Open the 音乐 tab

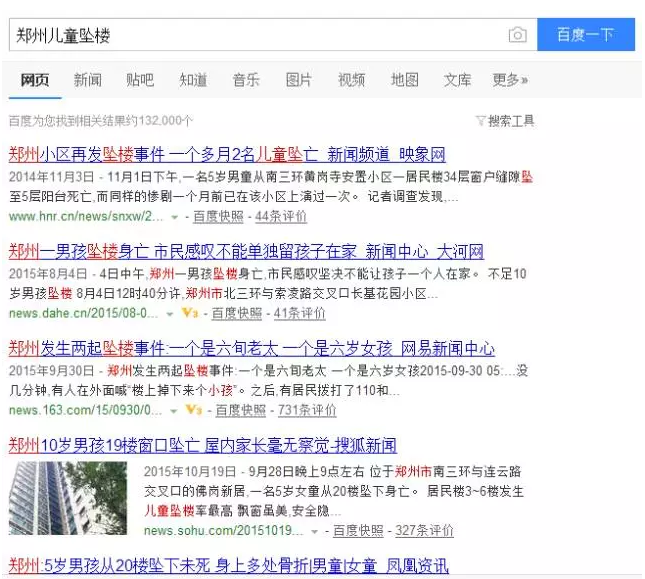[246, 80]
